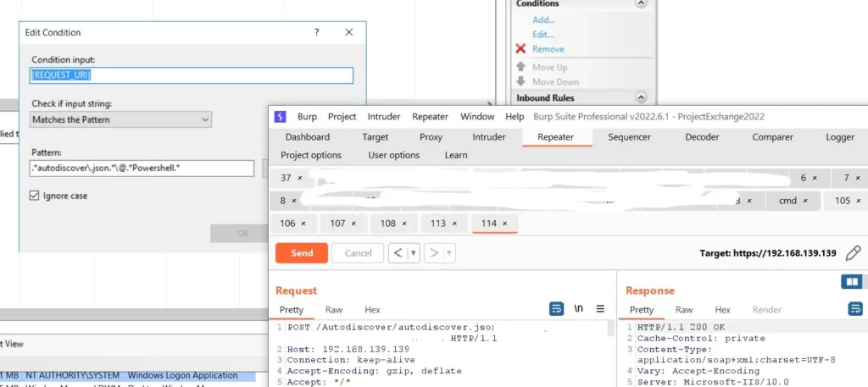Screen dimensions: 868x387
Task: Switch to the Decoder tab
Action: (702, 137)
